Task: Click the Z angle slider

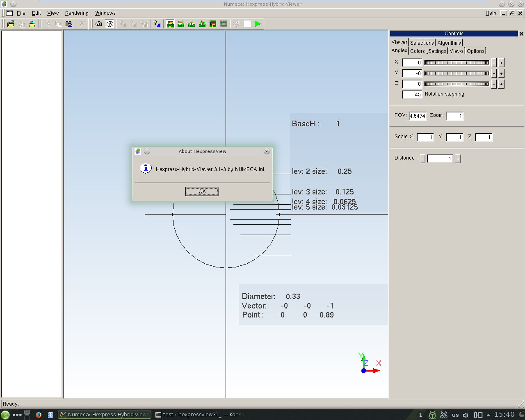Action: click(457, 84)
